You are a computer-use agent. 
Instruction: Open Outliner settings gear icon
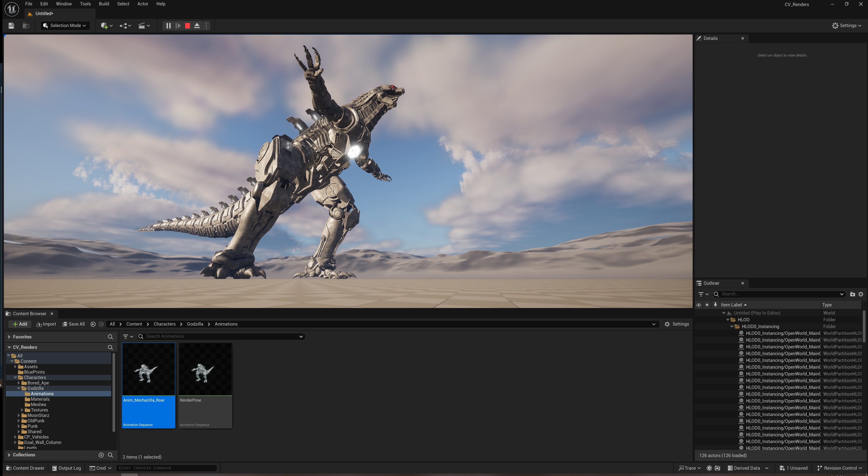861,294
